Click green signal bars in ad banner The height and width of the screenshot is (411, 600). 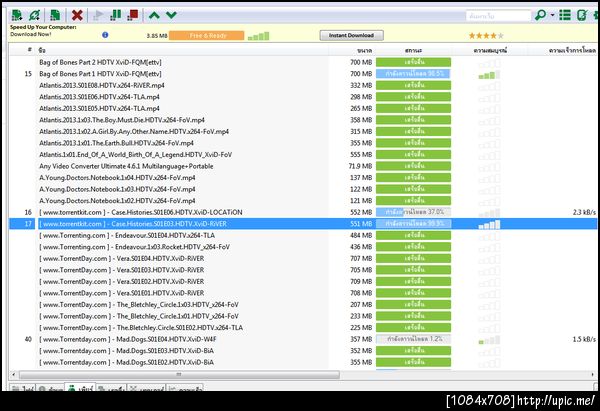pos(259,36)
